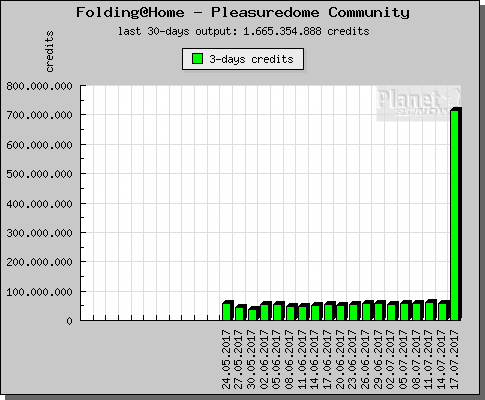Click the x-axis date label 24.05.2017
485x400 pixels.
[227, 359]
